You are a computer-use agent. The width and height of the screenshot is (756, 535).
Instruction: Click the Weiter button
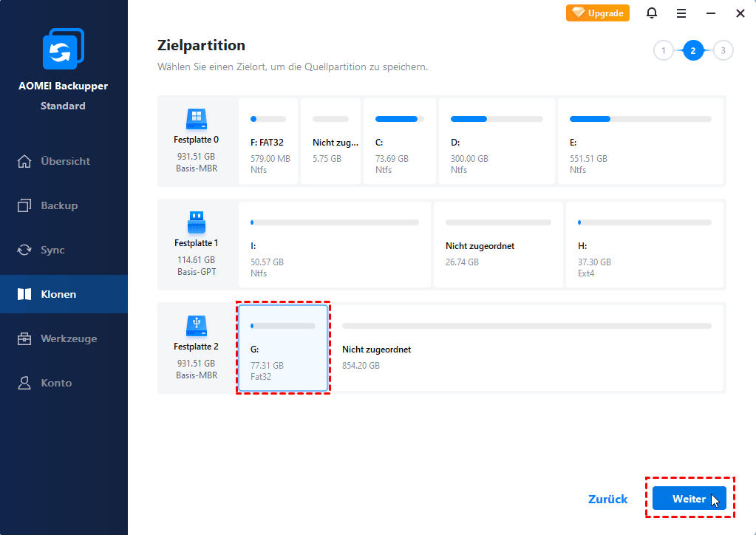point(689,498)
